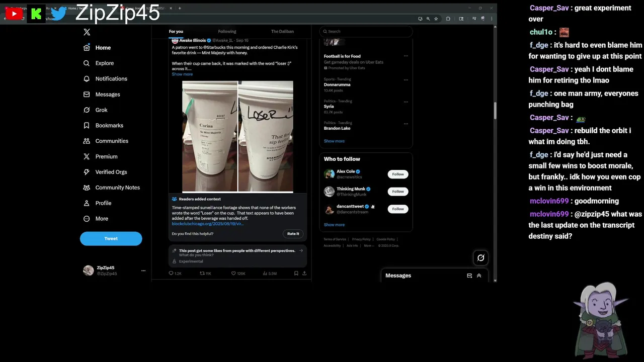The height and width of the screenshot is (362, 644).
Task: Click the Communities sidebar icon
Action: pos(87,141)
